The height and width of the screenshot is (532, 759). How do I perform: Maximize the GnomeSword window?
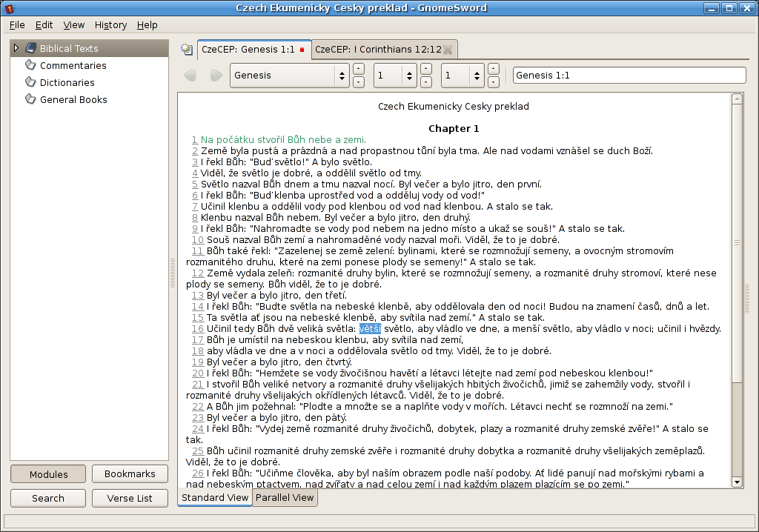point(729,8)
